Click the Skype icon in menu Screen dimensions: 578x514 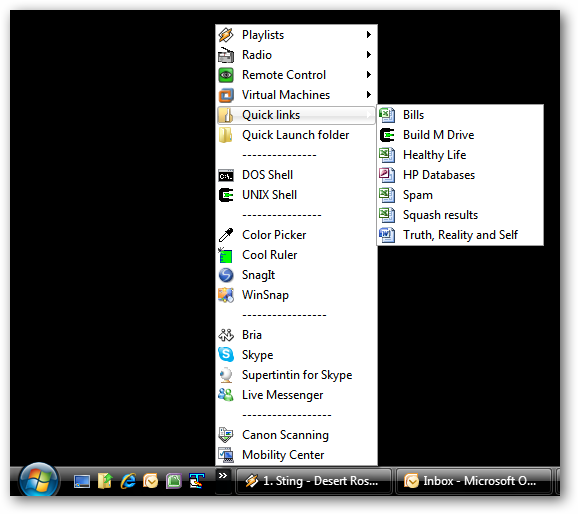tap(226, 355)
